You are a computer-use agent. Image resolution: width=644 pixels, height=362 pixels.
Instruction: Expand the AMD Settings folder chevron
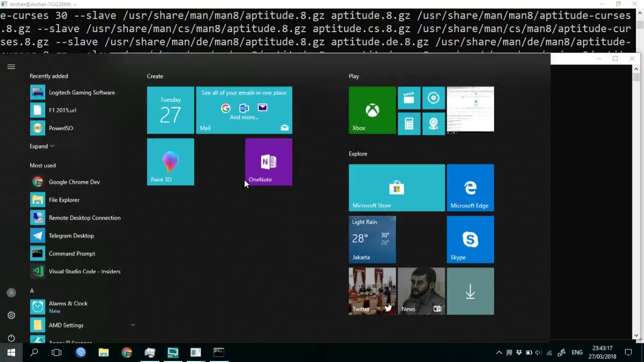coord(133,325)
